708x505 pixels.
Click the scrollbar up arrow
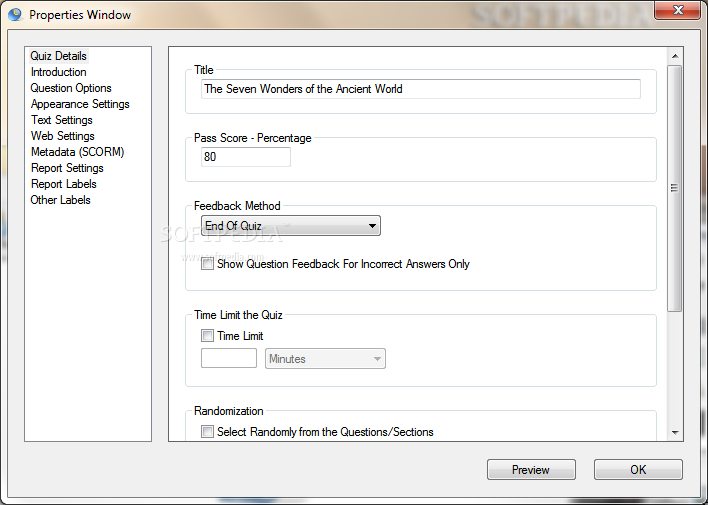point(675,56)
